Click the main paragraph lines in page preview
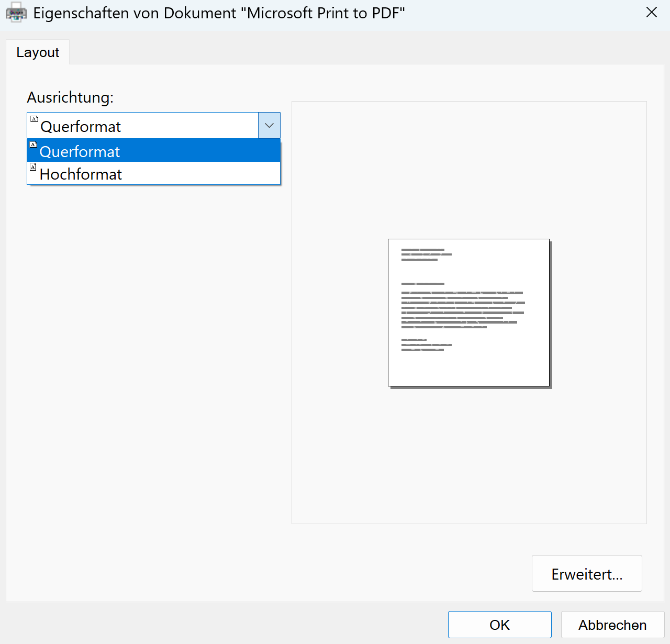 tap(462, 309)
